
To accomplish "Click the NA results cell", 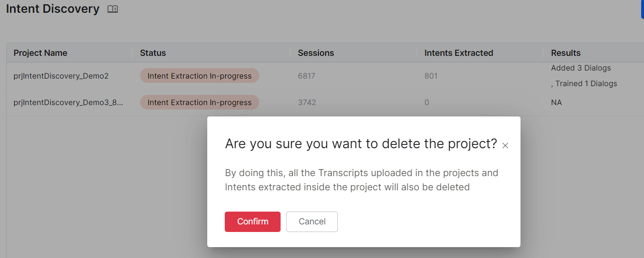I will point(556,102).
